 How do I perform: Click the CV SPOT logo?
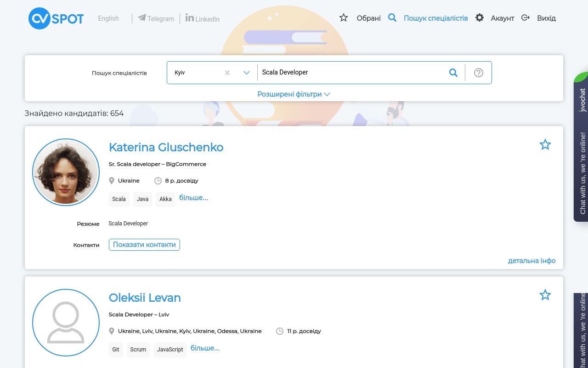point(56,18)
